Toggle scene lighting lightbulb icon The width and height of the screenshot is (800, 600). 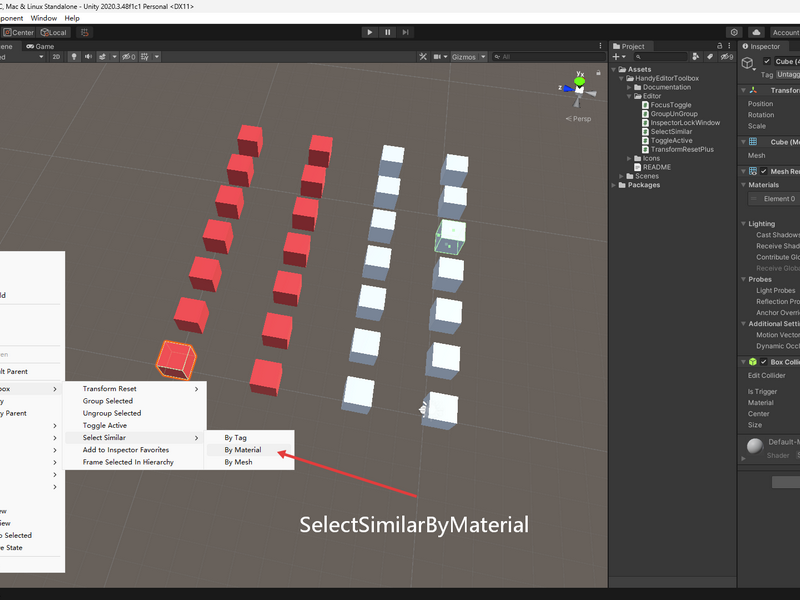pos(74,57)
